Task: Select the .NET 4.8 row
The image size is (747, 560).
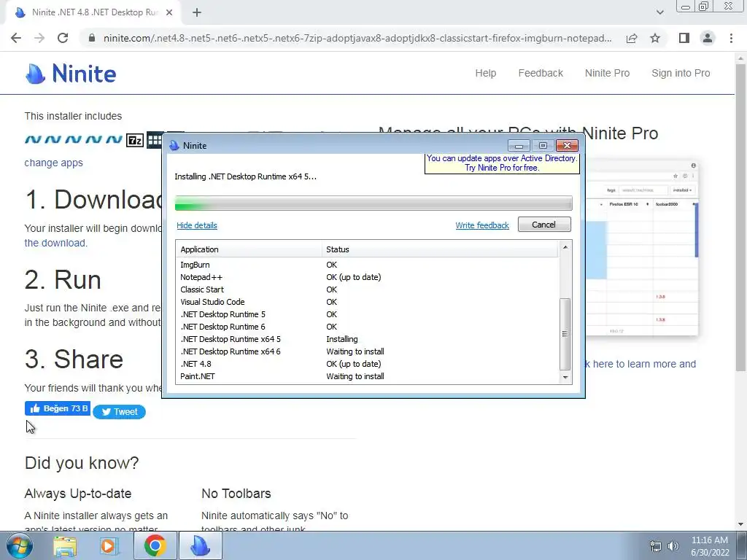Action: pos(368,364)
